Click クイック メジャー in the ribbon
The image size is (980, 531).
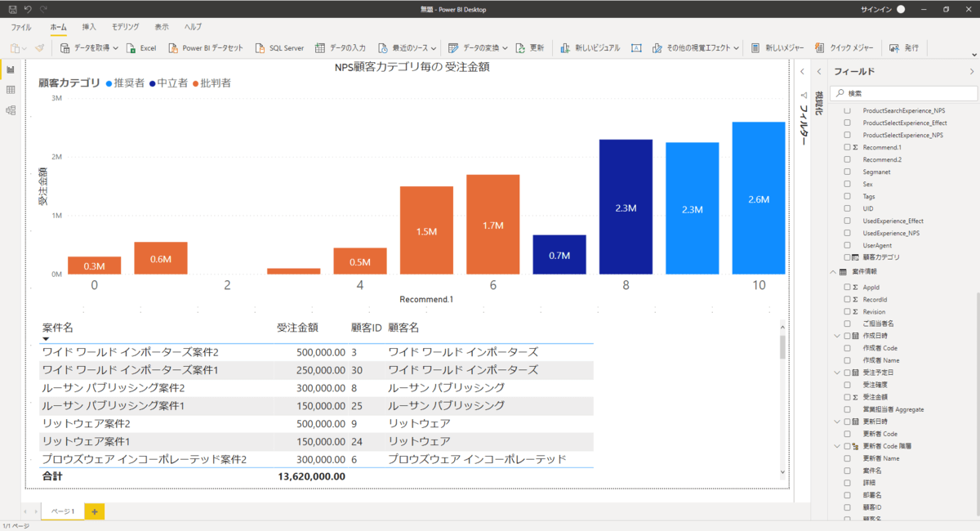pos(845,48)
